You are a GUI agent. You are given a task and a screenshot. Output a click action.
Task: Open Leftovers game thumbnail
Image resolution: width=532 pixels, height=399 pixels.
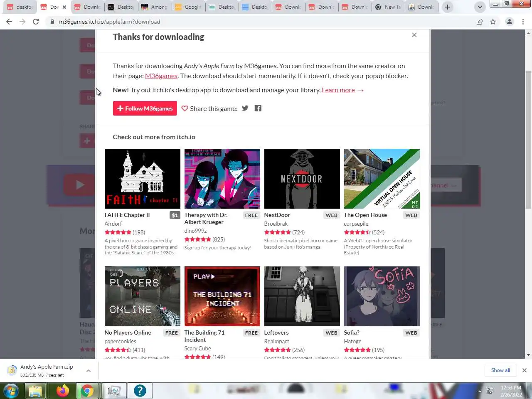click(302, 296)
